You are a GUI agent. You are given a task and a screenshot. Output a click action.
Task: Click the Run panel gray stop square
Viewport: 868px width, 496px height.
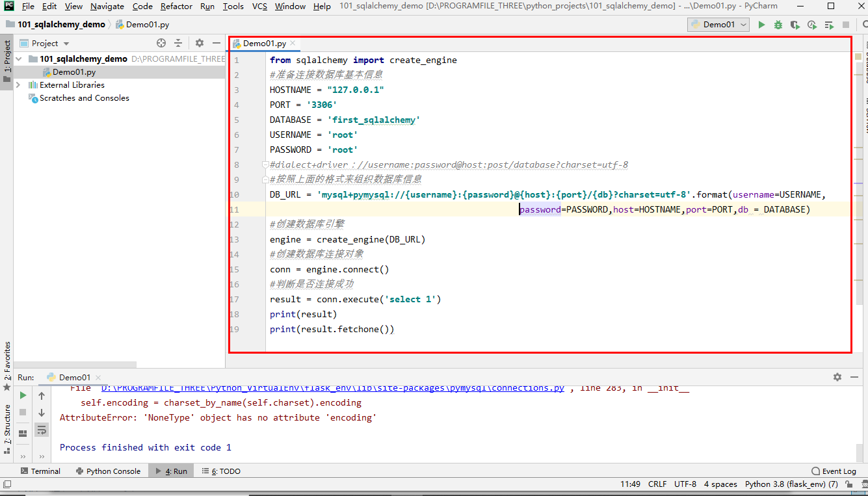pos(23,412)
